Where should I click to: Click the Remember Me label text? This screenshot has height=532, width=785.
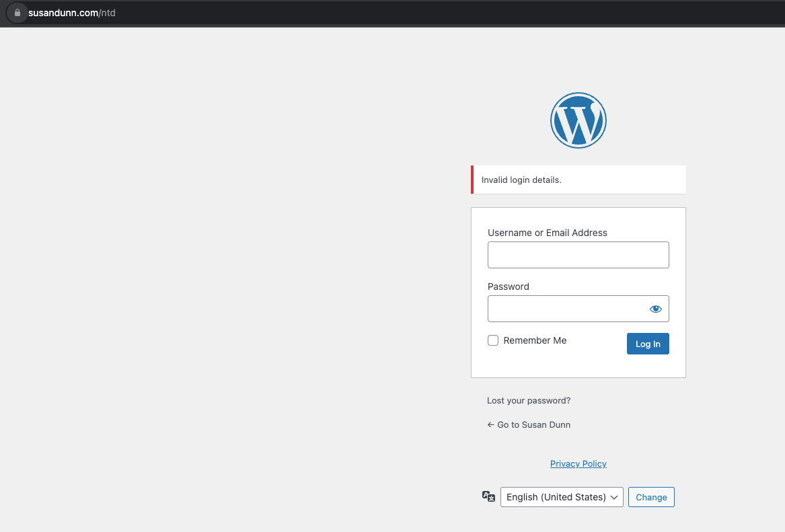[535, 340]
